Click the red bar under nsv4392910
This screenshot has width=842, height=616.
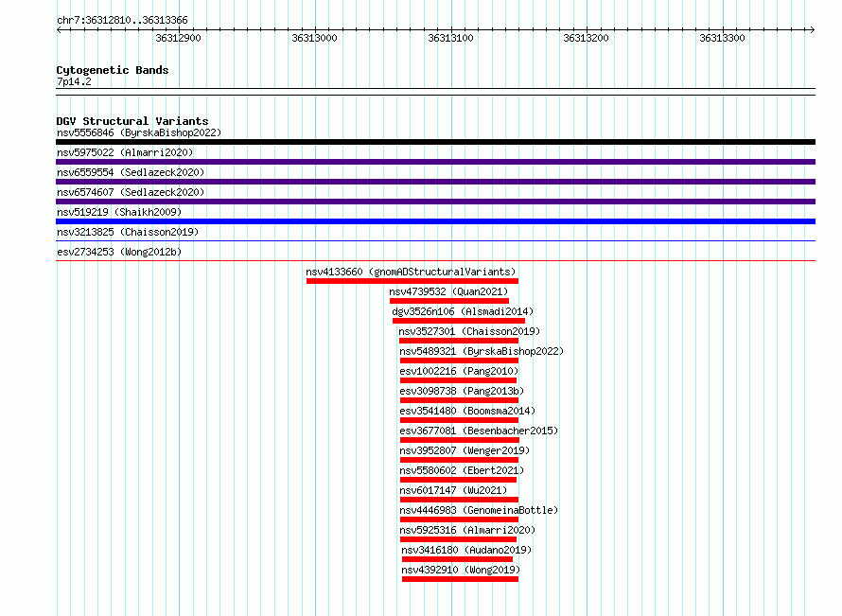pos(460,579)
